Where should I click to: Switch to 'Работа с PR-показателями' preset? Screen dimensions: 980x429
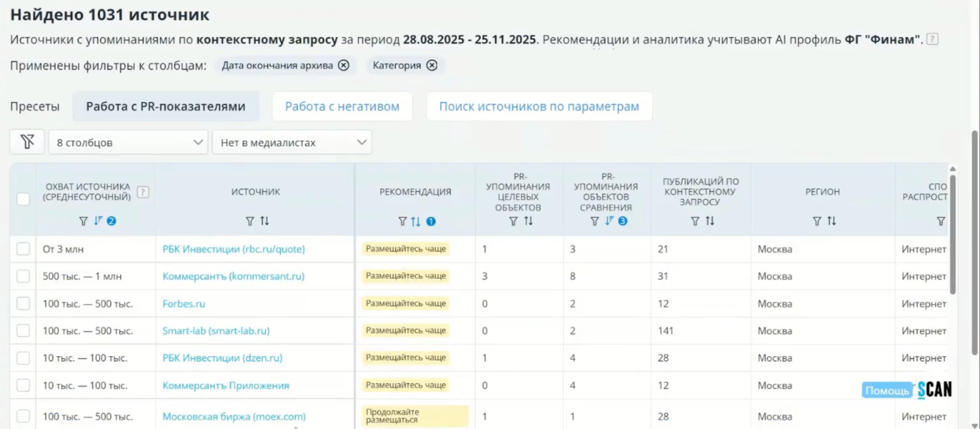[166, 106]
